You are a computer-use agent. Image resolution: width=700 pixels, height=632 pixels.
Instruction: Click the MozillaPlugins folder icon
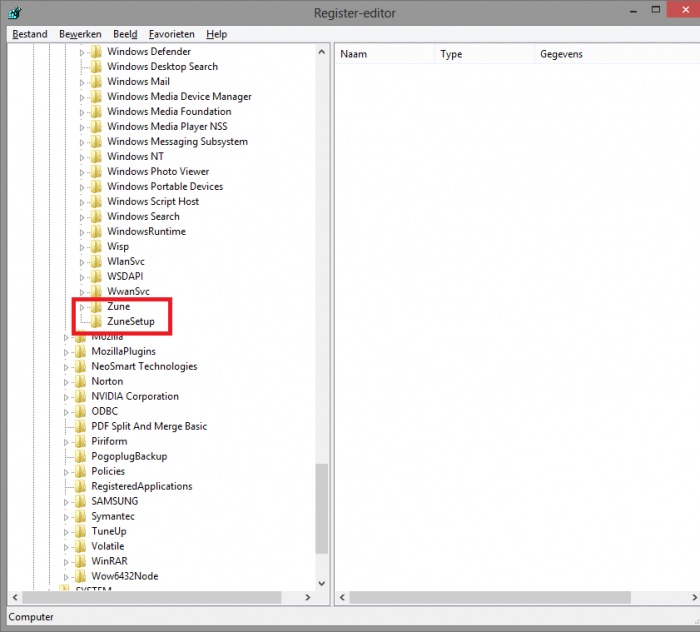pos(80,352)
